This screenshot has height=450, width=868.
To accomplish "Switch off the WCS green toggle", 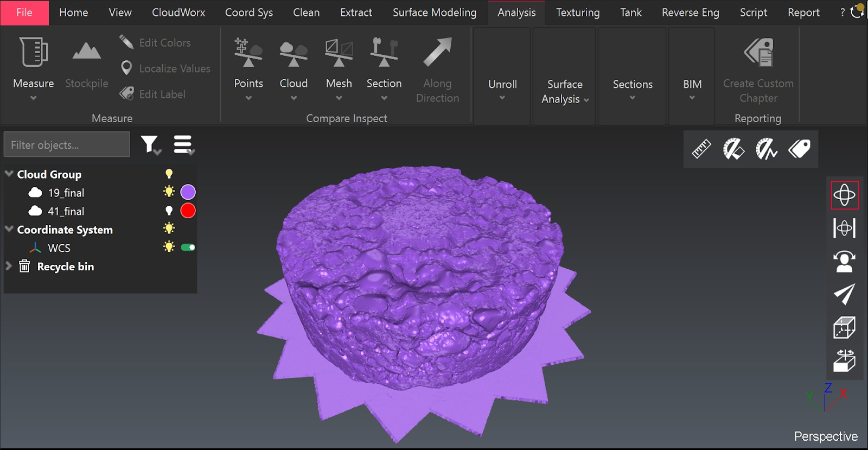I will [x=188, y=248].
